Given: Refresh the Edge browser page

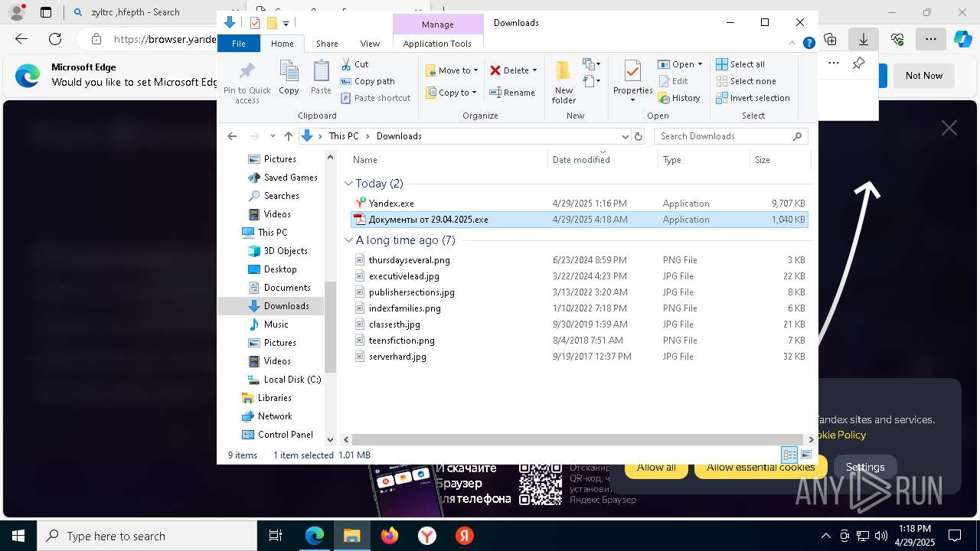Looking at the screenshot, I should [55, 39].
